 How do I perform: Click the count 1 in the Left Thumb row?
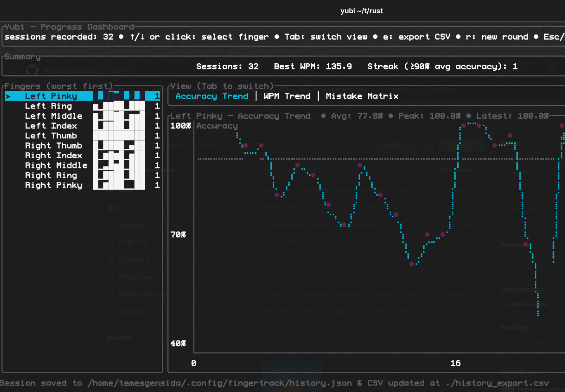tap(157, 136)
